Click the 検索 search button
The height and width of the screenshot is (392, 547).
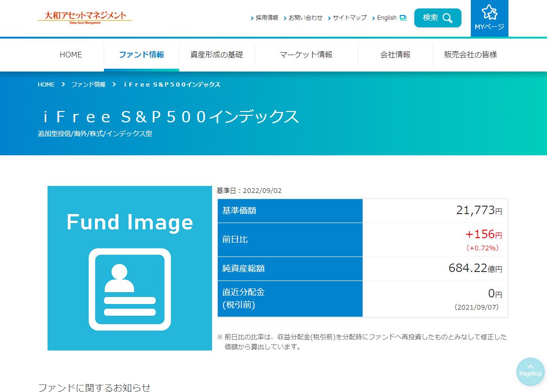438,18
